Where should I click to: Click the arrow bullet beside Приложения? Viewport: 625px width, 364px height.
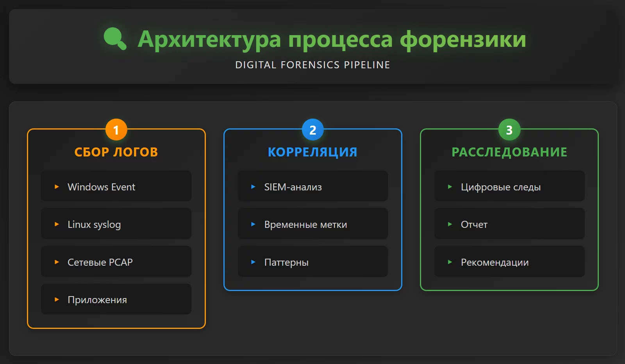click(x=57, y=300)
